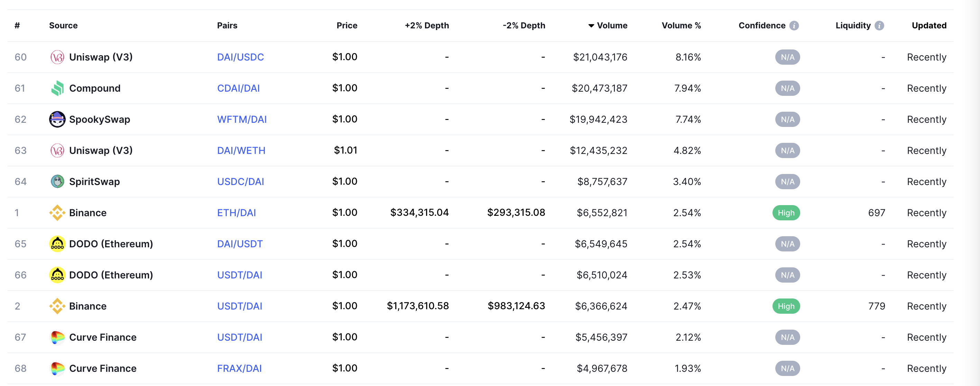Screen dimensions: 980x386
Task: Click the High confidence badge for ETH/DAI
Action: (x=786, y=213)
